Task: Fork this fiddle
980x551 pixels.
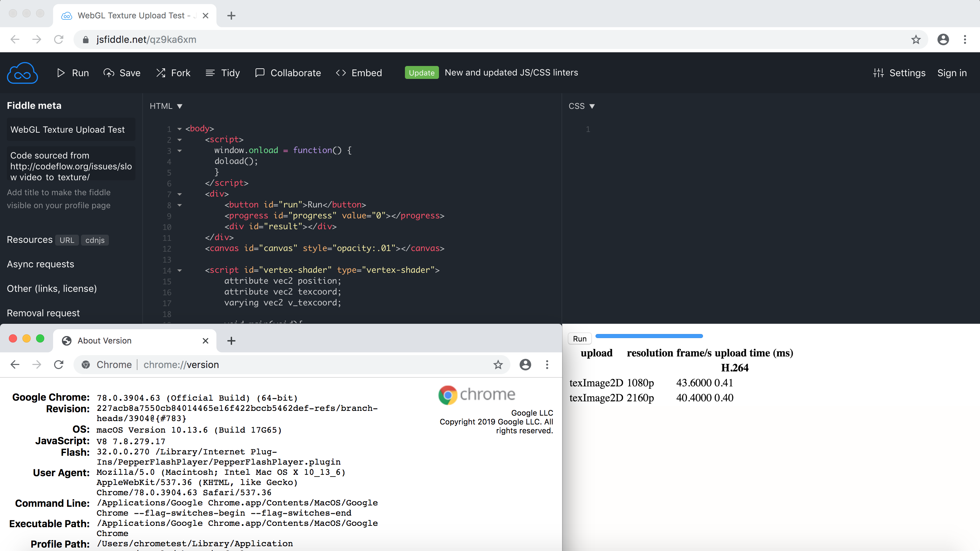Action: (x=173, y=73)
